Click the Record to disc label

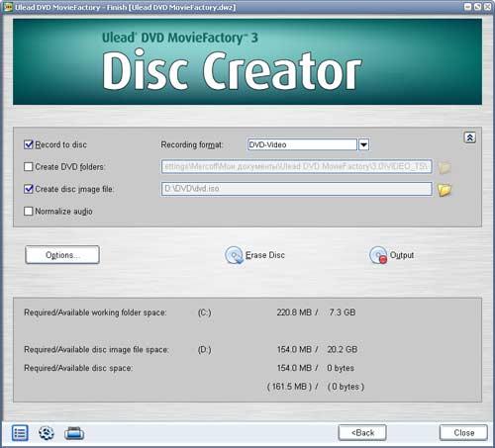click(60, 144)
